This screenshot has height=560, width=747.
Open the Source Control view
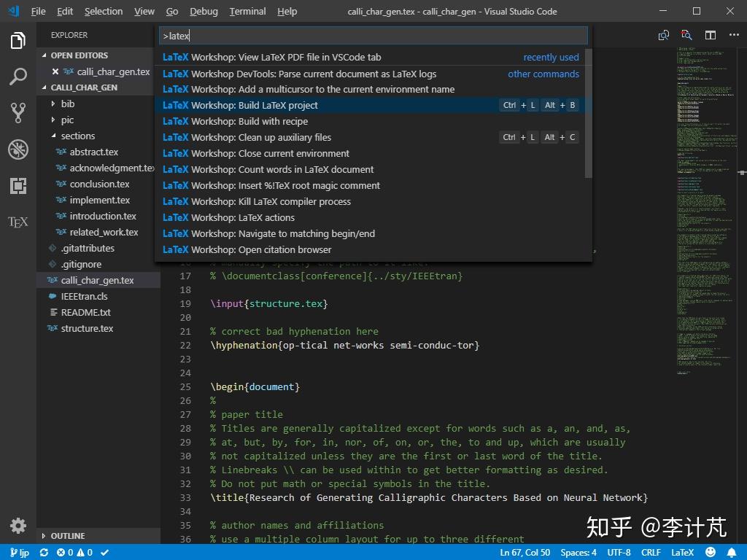pyautogui.click(x=18, y=112)
